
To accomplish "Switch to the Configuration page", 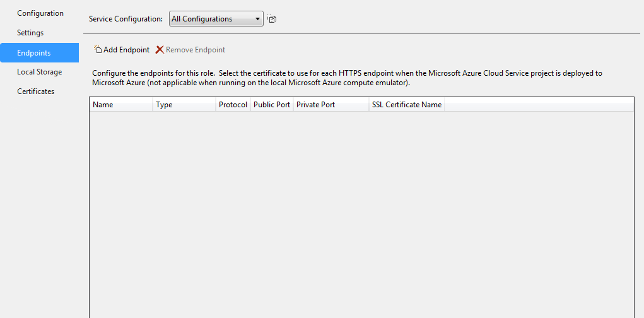I will point(40,13).
